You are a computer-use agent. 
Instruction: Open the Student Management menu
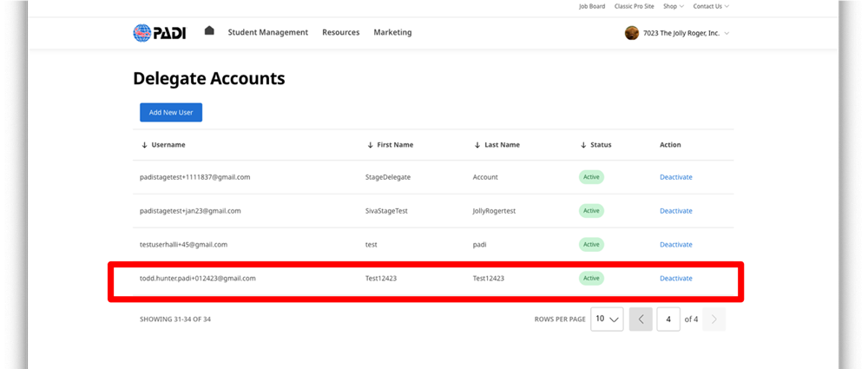click(267, 32)
